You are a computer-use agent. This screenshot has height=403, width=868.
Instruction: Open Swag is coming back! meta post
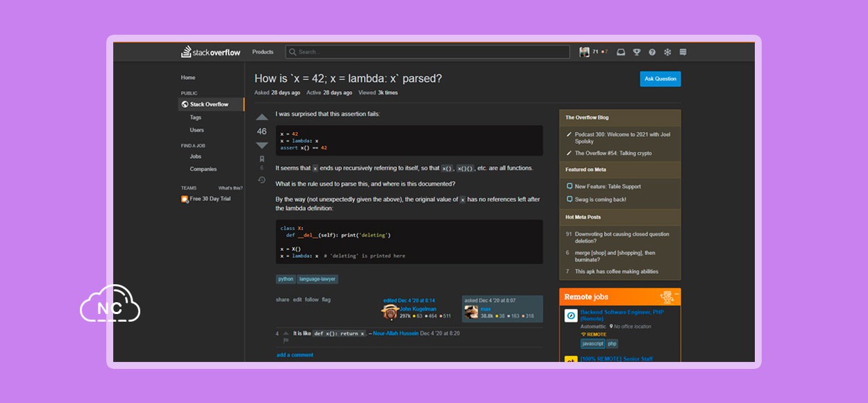(x=601, y=199)
